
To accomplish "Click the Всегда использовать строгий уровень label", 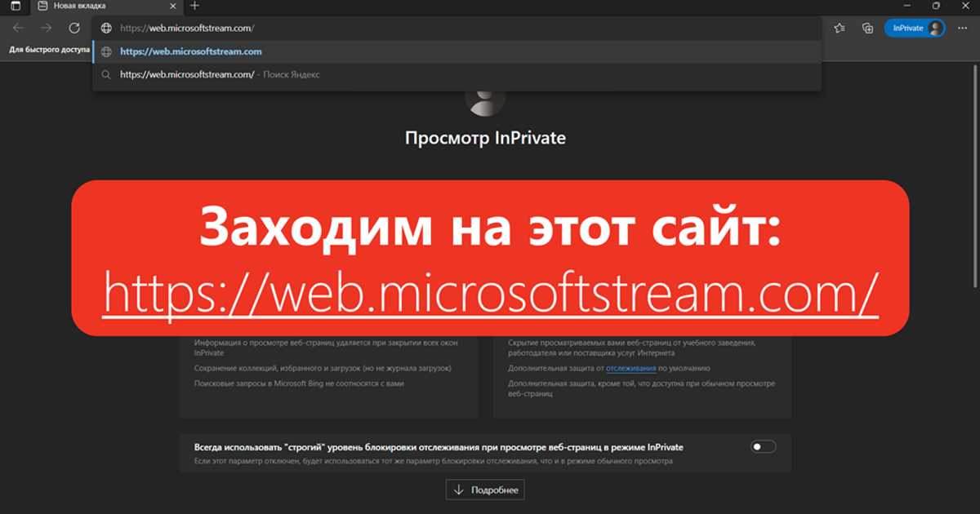I will click(439, 447).
